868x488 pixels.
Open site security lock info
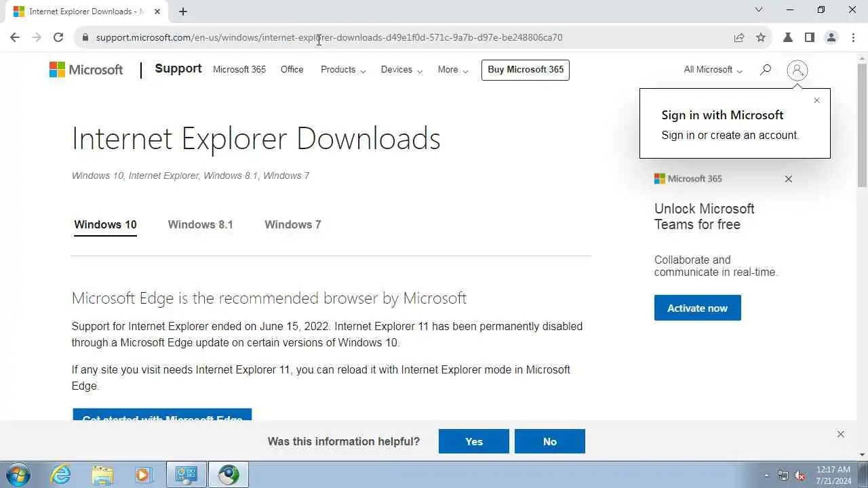(x=85, y=37)
